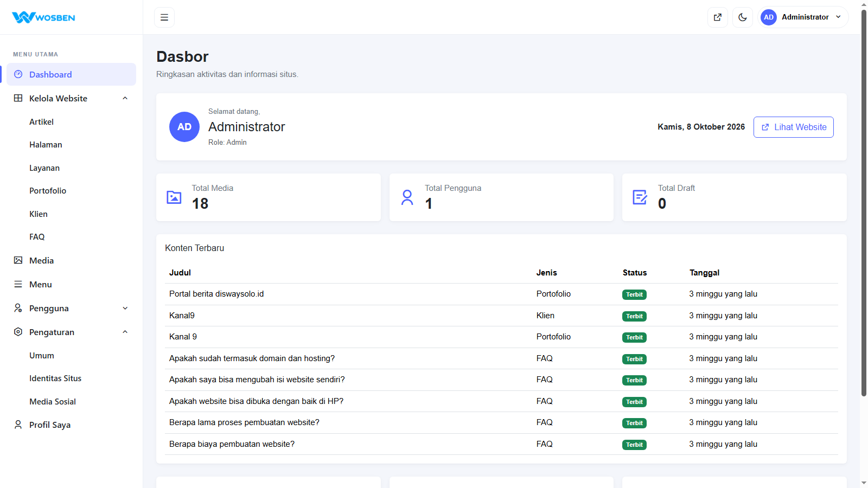
Task: Click the large AD welcome avatar
Action: click(184, 127)
